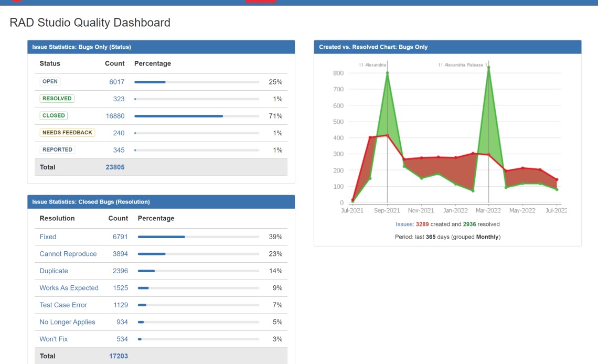This screenshot has height=364, width=598.
Task: Open count 534 for Won't Fix
Action: tap(122, 339)
